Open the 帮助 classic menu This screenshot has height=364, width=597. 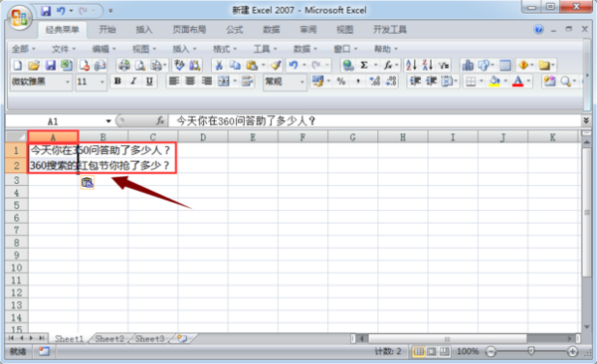click(x=386, y=49)
